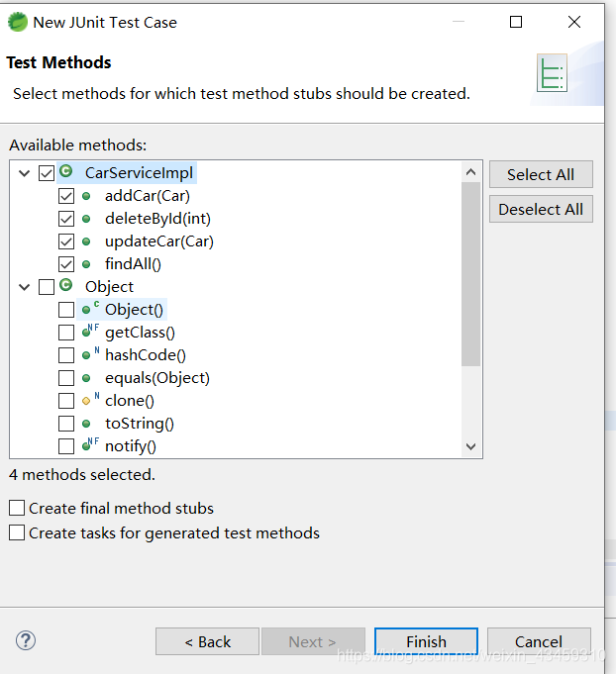Select the Object() constructor row label
Screen dimensions: 616x674
tap(135, 310)
